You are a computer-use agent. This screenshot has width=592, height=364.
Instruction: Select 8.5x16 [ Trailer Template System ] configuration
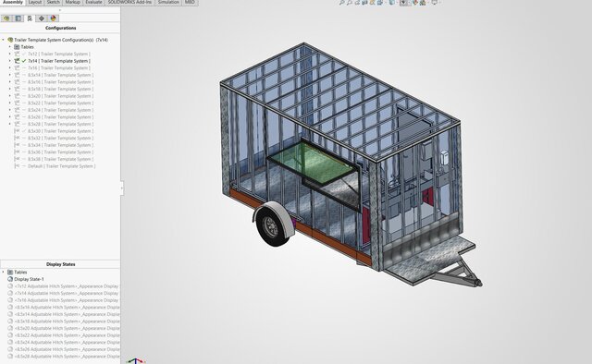point(60,82)
